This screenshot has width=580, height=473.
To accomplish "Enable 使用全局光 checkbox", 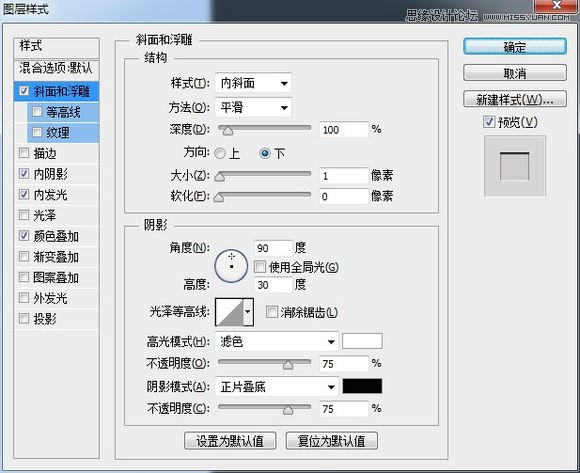I will pyautogui.click(x=260, y=267).
